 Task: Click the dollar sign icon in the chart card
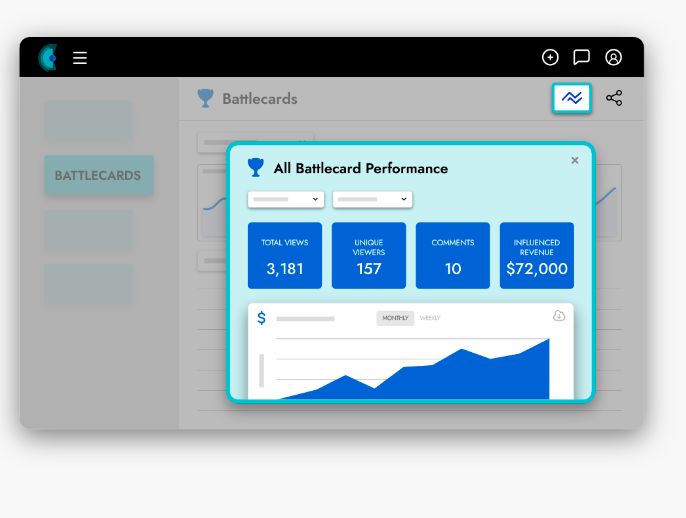262,318
